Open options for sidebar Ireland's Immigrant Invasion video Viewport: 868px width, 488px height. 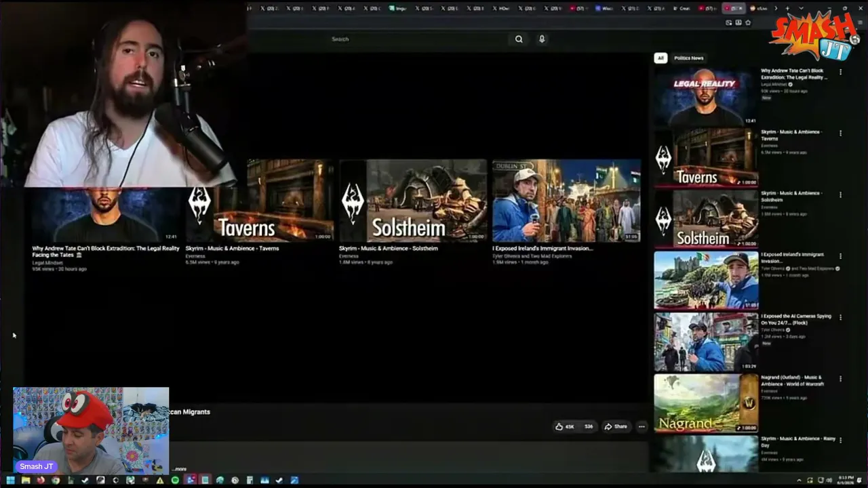pos(840,256)
